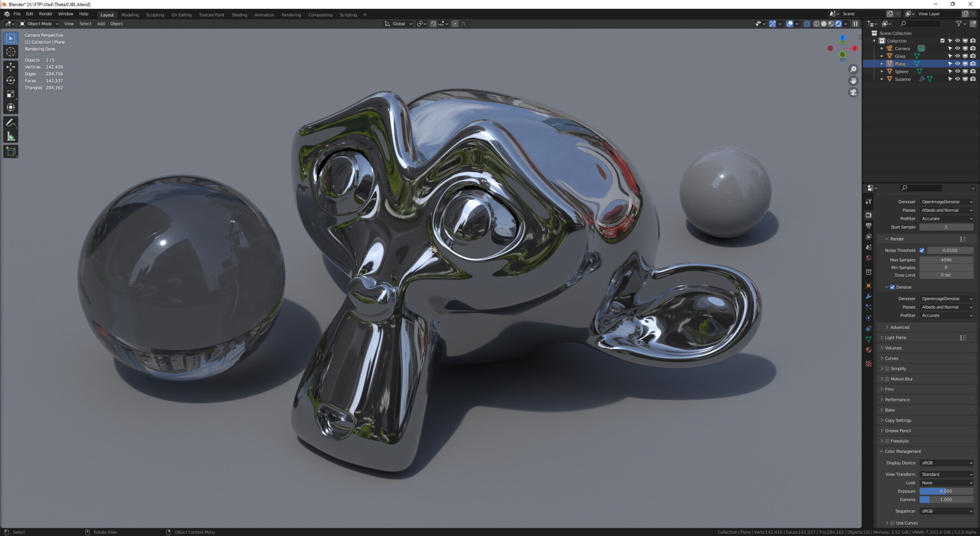Viewport: 980px width, 536px height.
Task: Pause the viewport render preview
Action: (x=855, y=23)
